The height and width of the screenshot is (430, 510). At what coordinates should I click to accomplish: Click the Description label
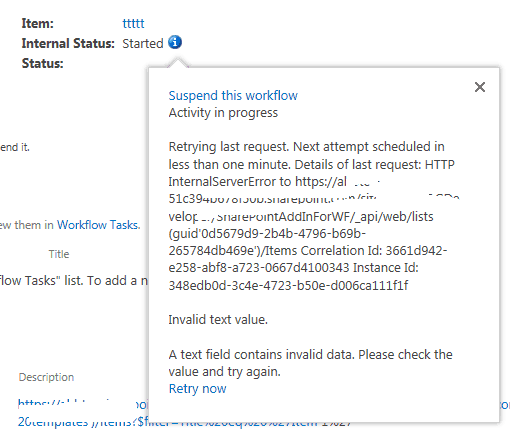click(46, 377)
